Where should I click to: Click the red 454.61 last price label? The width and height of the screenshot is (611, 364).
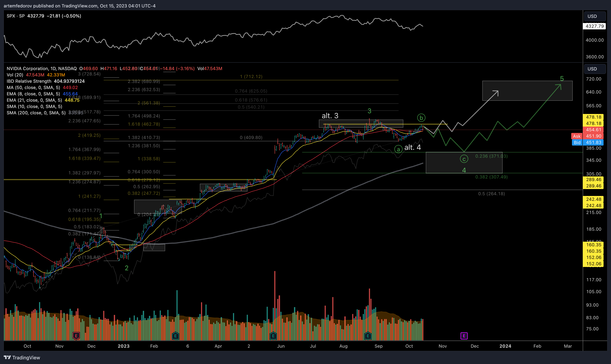click(593, 130)
